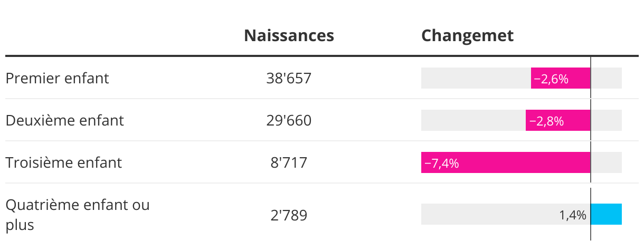Click the pink −2,8% bar
This screenshot has height=250, width=644.
(557, 121)
